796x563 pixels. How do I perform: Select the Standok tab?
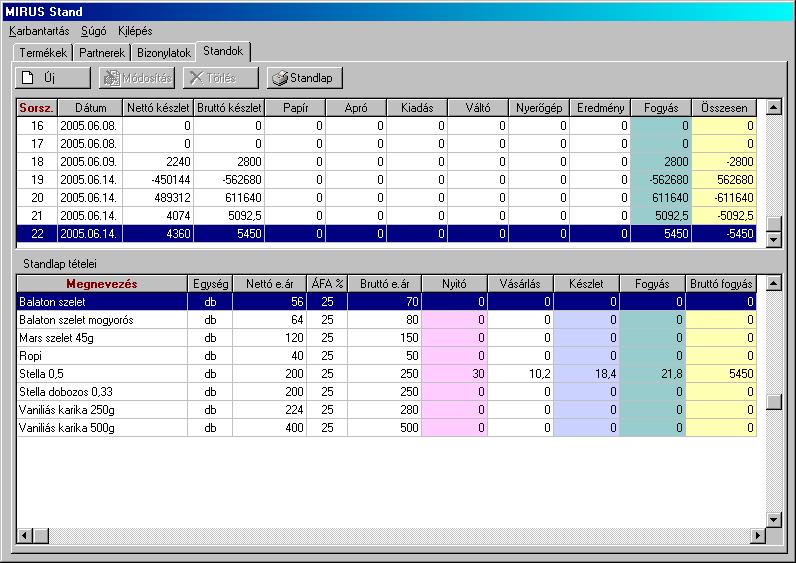pos(223,51)
